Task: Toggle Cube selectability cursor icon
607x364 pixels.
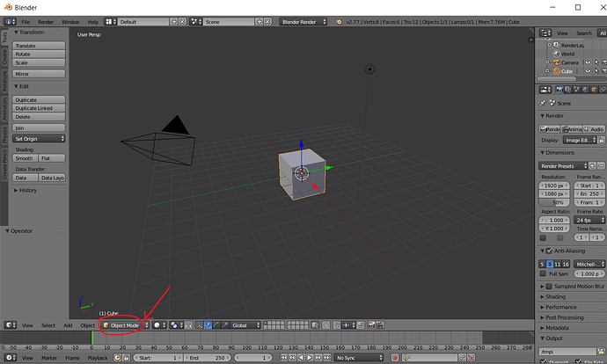Action: pyautogui.click(x=596, y=71)
